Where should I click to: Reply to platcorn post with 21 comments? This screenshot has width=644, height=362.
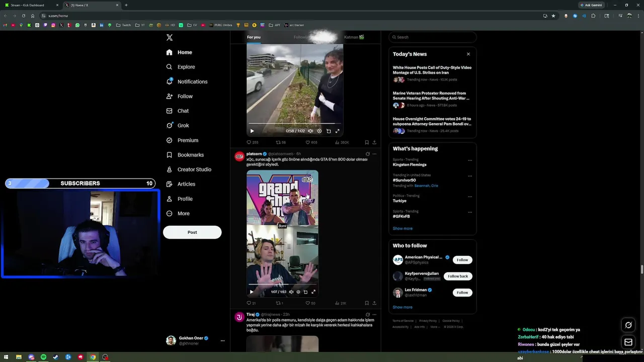[251, 303]
